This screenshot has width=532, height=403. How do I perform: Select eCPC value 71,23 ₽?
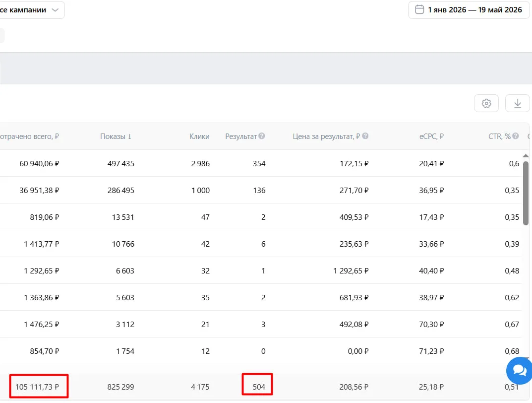coord(431,351)
